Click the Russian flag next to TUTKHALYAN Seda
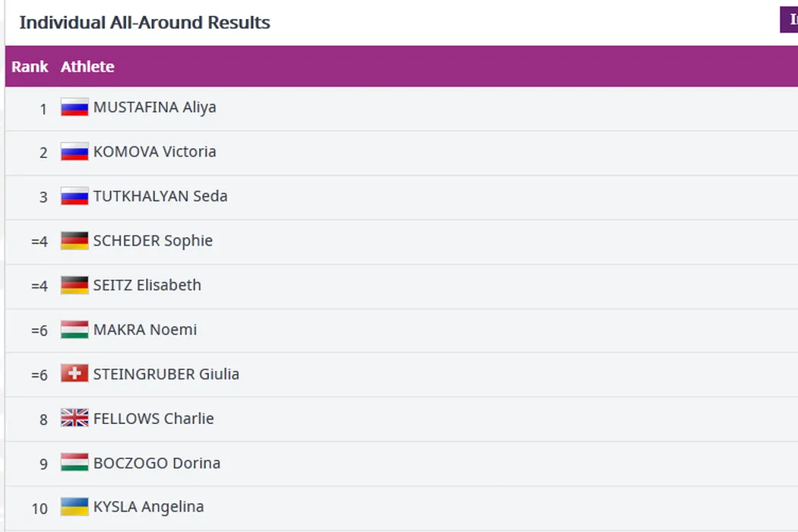Screen dimensions: 798x532 tap(74, 197)
